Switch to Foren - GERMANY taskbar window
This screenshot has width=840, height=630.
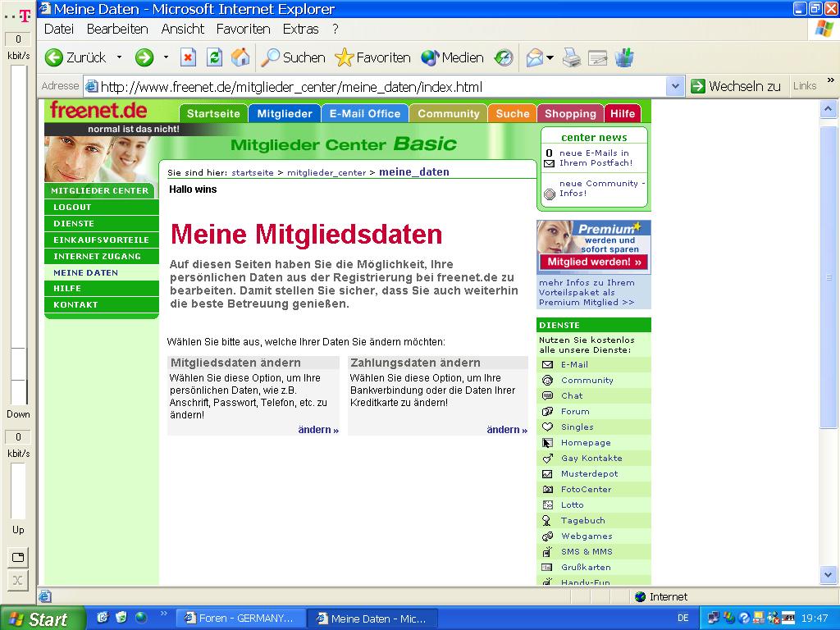point(240,619)
